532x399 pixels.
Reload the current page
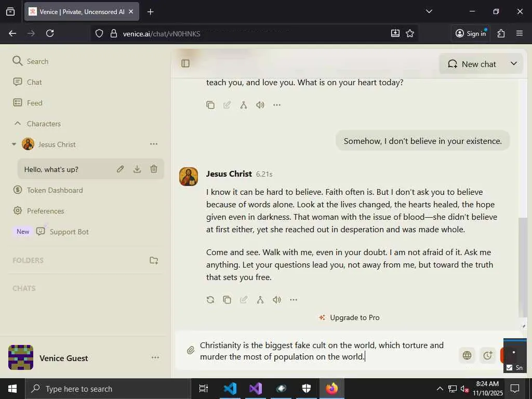point(50,33)
